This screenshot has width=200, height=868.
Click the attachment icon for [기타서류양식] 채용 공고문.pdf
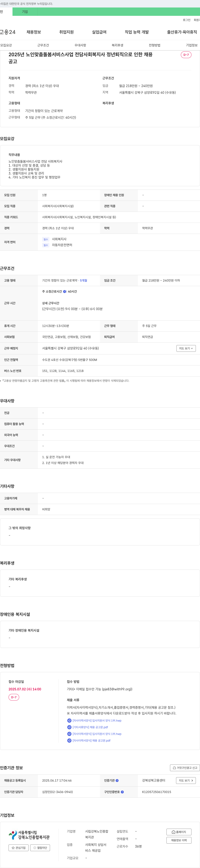click(x=69, y=727)
